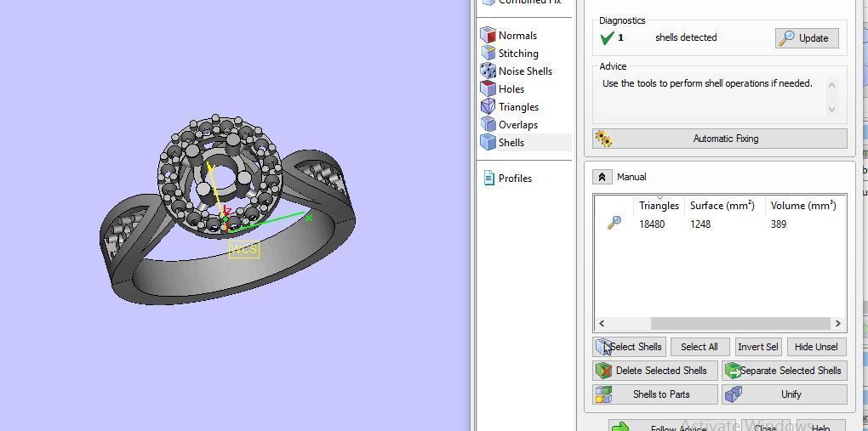Click the magnifier icon in shell row
This screenshot has height=431, width=868.
coord(614,223)
